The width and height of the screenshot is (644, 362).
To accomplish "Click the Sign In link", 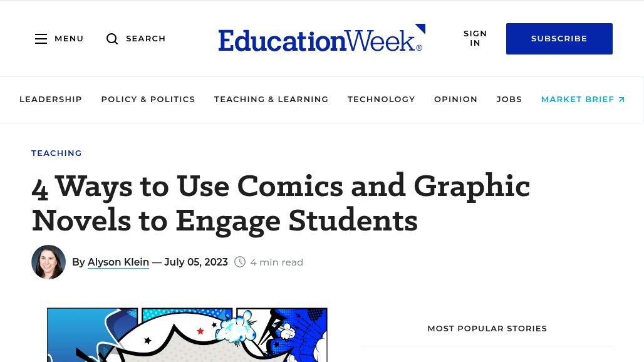I will [475, 38].
